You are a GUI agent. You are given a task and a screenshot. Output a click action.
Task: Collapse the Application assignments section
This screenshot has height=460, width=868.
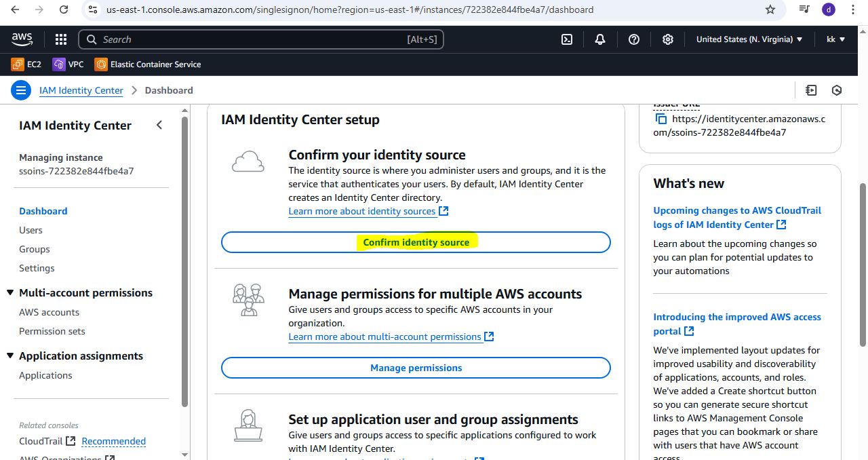10,356
